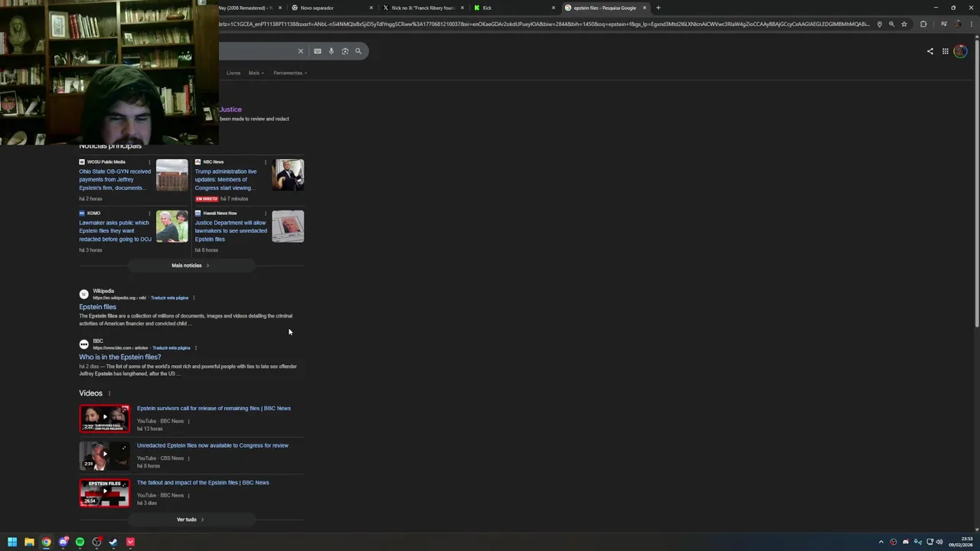
Task: Play the fallout and impact BBC video
Action: pyautogui.click(x=104, y=493)
